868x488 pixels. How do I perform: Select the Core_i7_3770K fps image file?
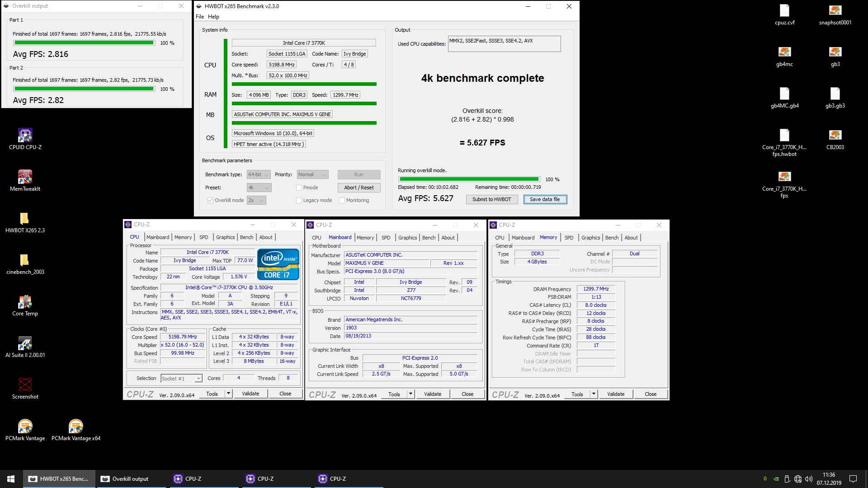point(784,184)
